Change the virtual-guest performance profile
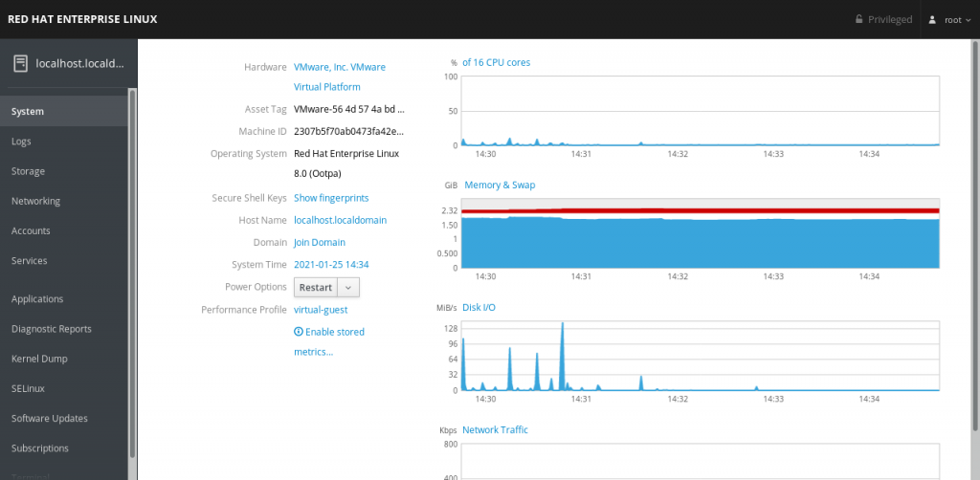The image size is (980, 480). 321,310
